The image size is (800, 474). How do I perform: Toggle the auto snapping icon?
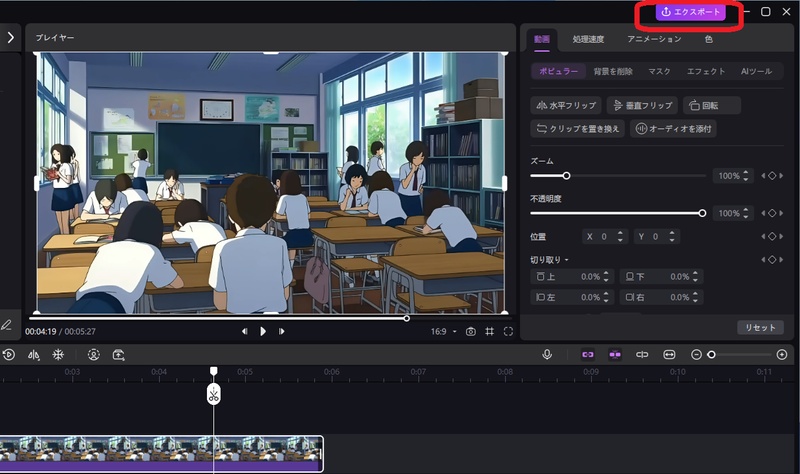click(615, 355)
